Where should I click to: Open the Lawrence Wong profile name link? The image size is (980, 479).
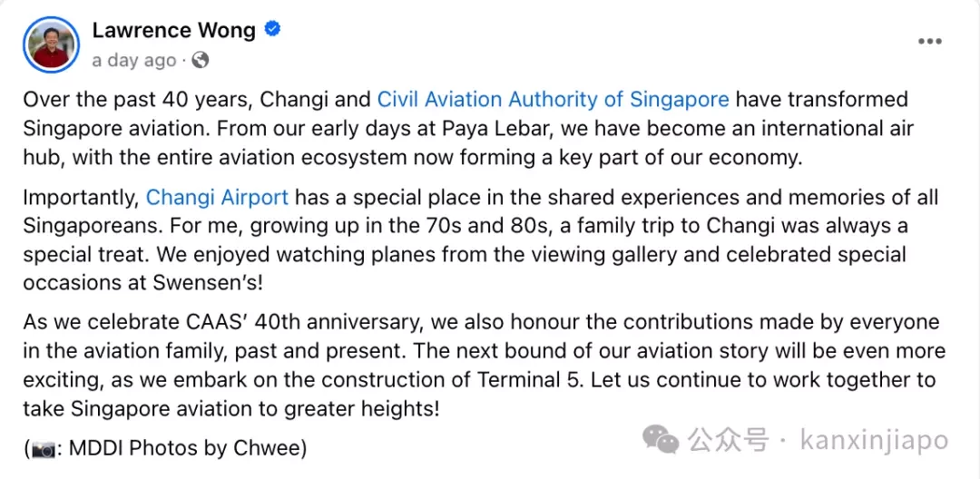pyautogui.click(x=173, y=29)
